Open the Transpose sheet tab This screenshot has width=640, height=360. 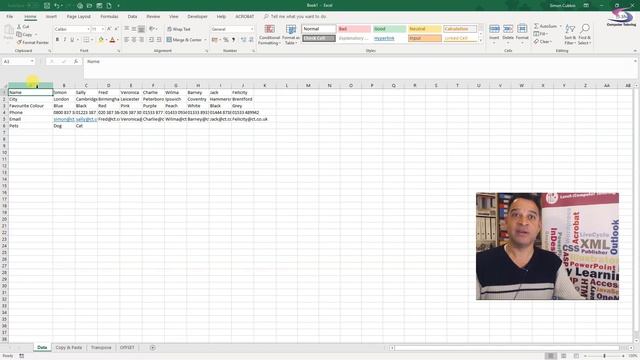[x=101, y=348]
